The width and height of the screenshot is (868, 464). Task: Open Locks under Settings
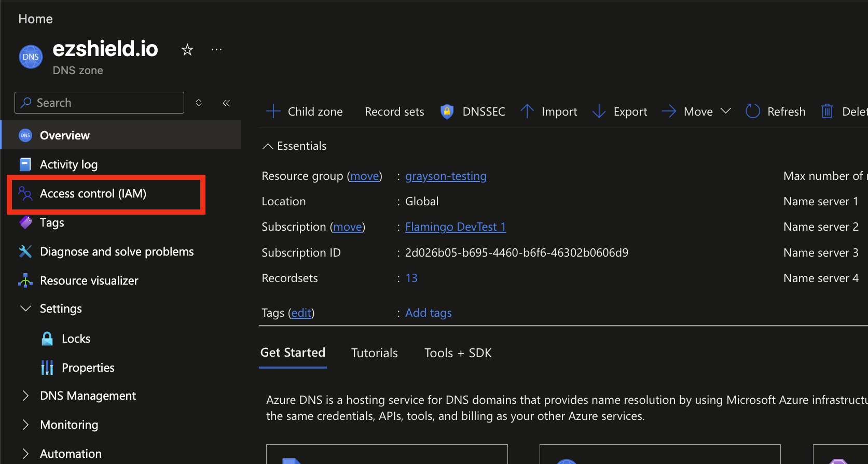point(76,339)
